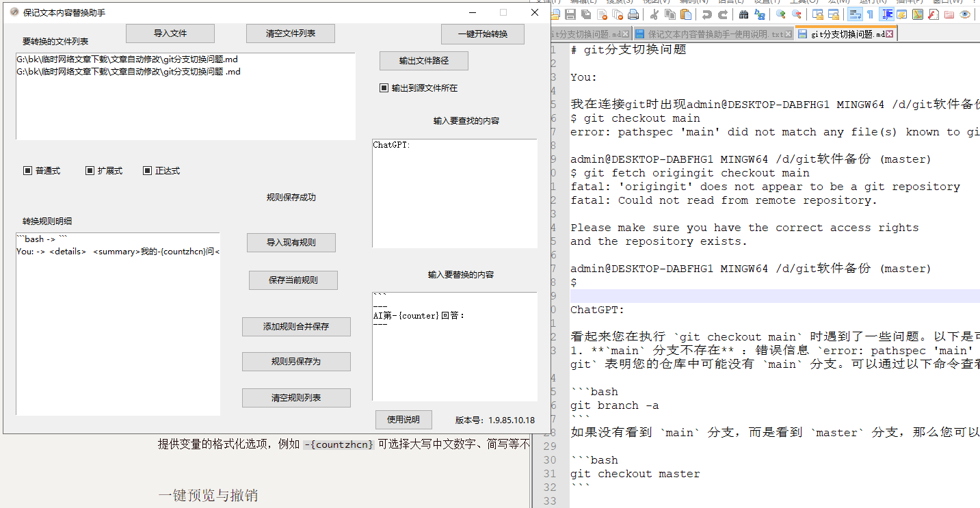This screenshot has width=980, height=508.
Task: Click the '$ git fetch origingit checkout main' line
Action: pos(690,173)
